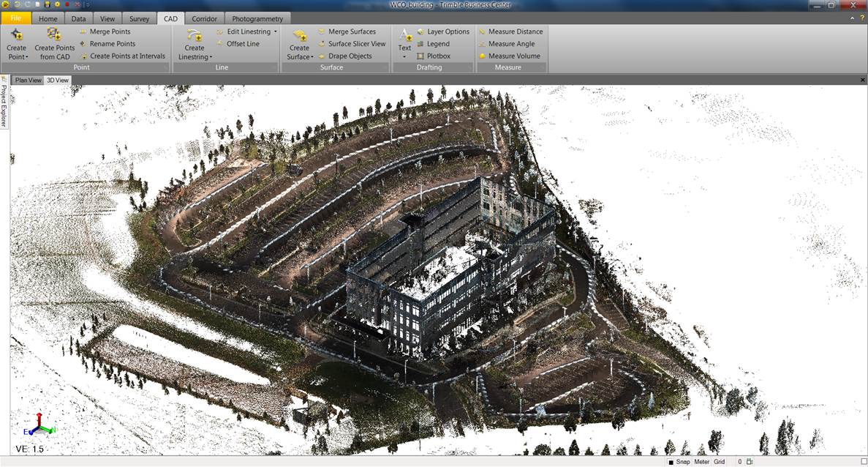Select the Create Linestring tool
The width and height of the screenshot is (868, 467).
pos(193,44)
